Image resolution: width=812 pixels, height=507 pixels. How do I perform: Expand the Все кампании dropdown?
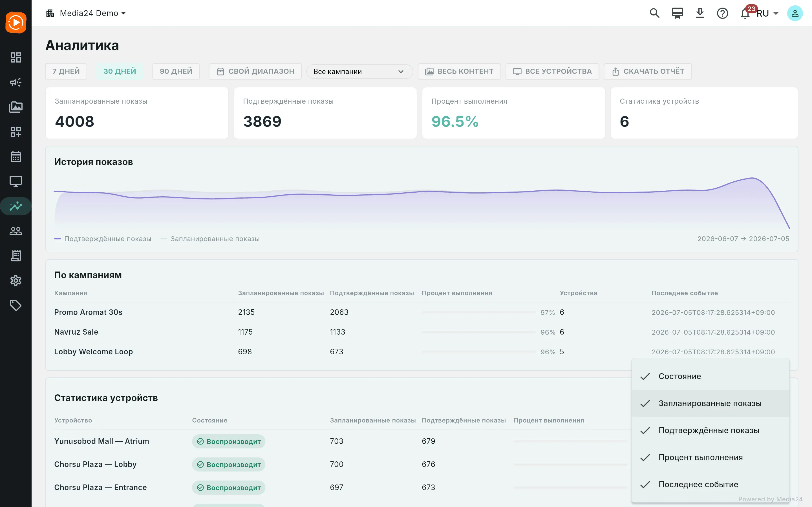point(359,72)
